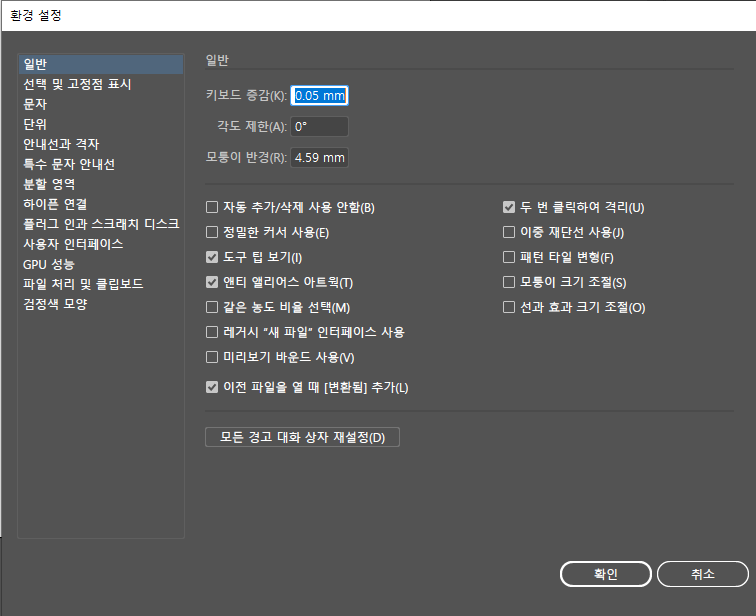Check 미리보기 바운드 사용 checkbox

click(212, 357)
